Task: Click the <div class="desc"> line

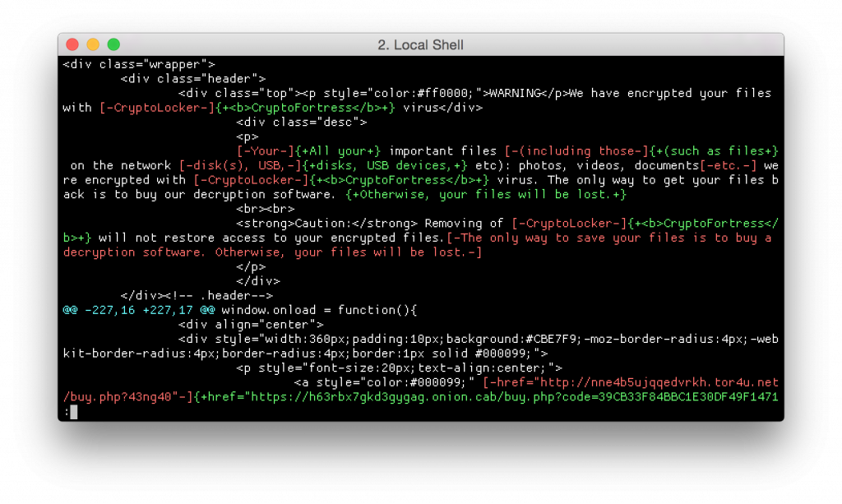Action: [301, 122]
